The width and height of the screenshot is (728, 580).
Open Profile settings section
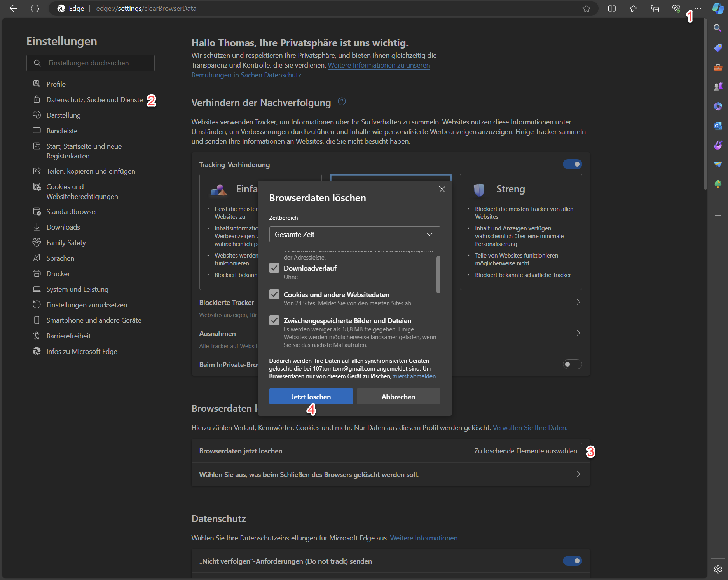click(x=56, y=84)
